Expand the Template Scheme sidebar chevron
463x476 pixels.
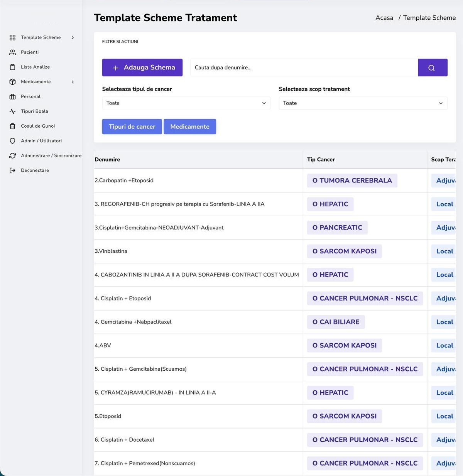(x=73, y=37)
